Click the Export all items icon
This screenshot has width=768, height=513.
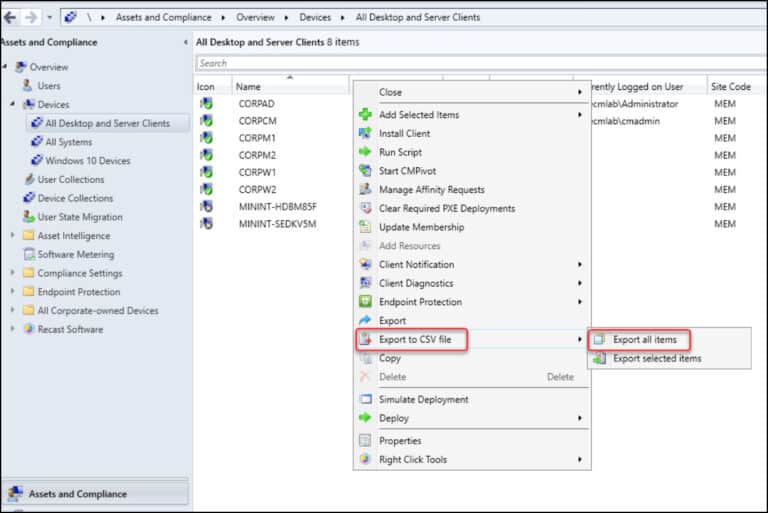[600, 340]
